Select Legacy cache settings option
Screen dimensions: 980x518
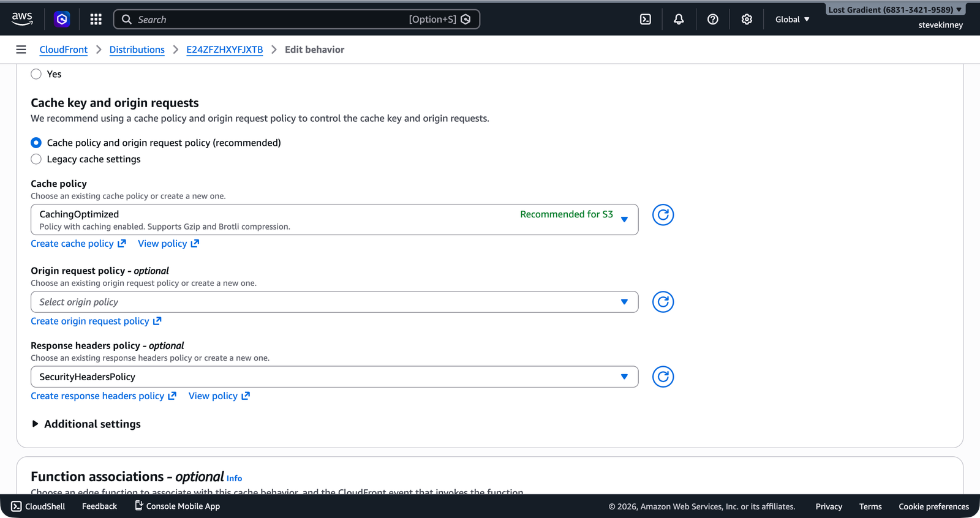coord(36,159)
